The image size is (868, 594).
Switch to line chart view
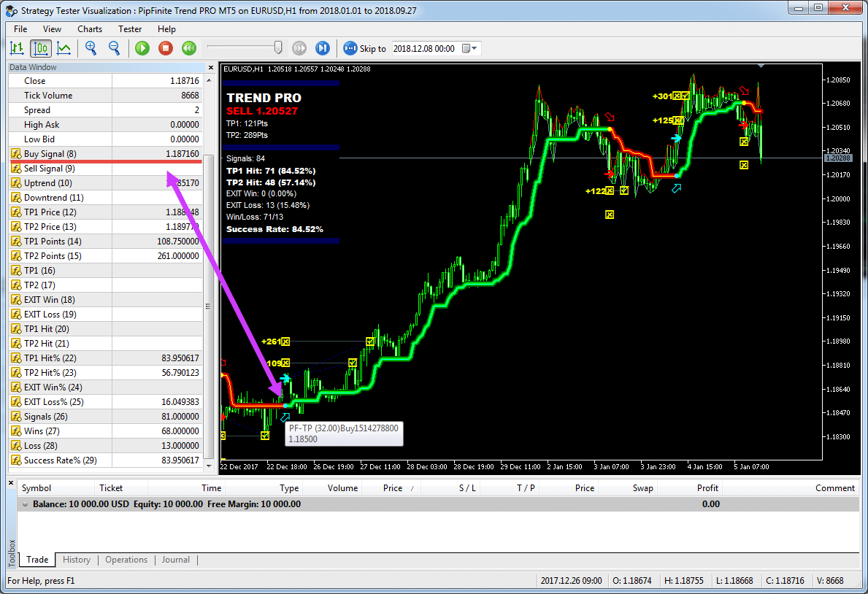click(64, 48)
